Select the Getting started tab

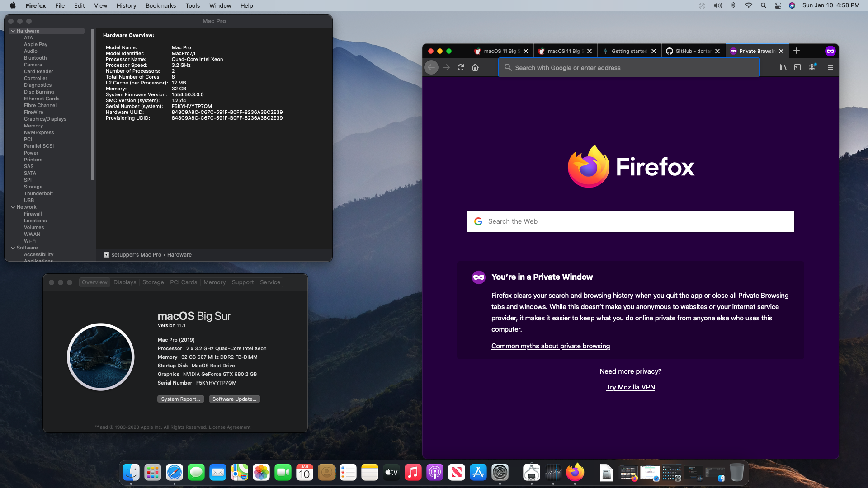(x=629, y=51)
